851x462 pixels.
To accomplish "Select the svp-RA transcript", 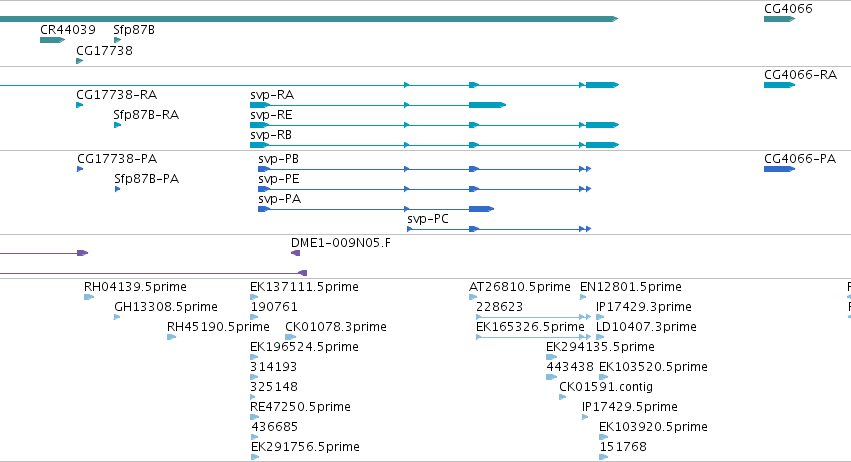I will point(378,105).
